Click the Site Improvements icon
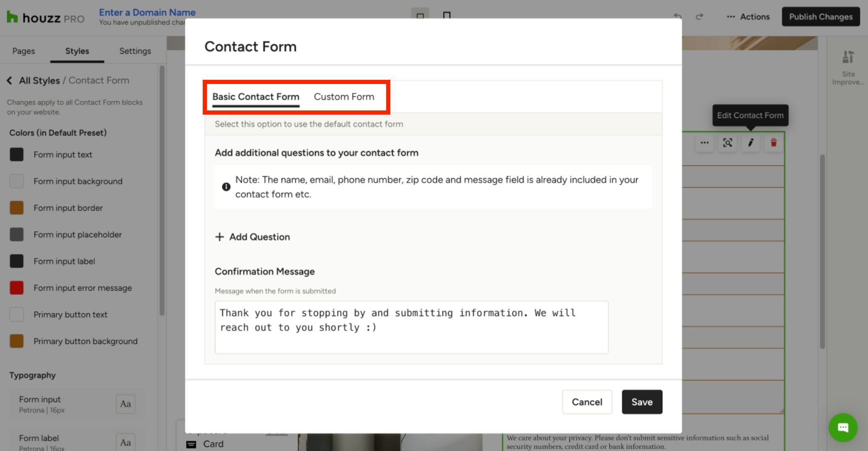This screenshot has height=451, width=868. [x=848, y=67]
